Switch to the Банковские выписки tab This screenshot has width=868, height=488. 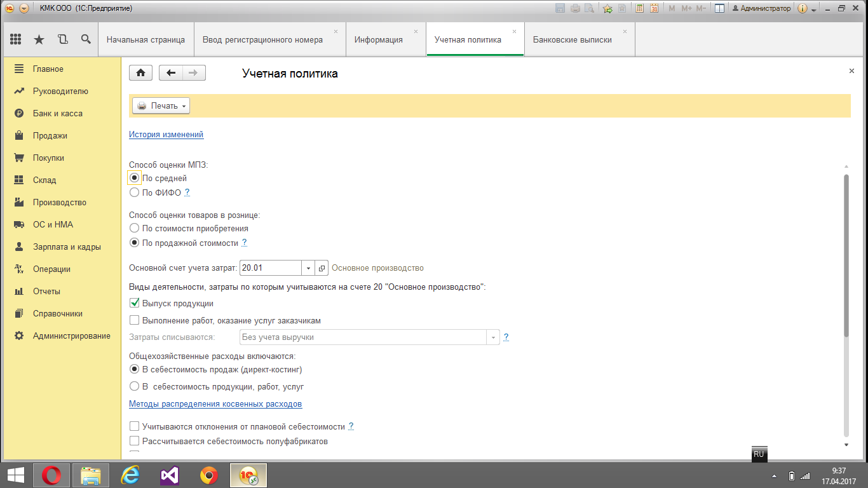coord(572,39)
